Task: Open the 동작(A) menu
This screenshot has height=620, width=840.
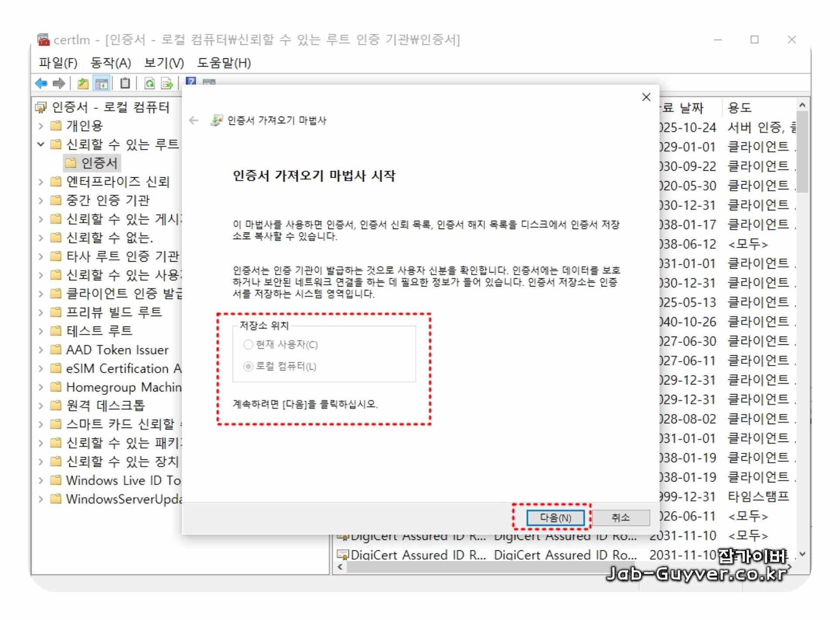Action: coord(111,63)
